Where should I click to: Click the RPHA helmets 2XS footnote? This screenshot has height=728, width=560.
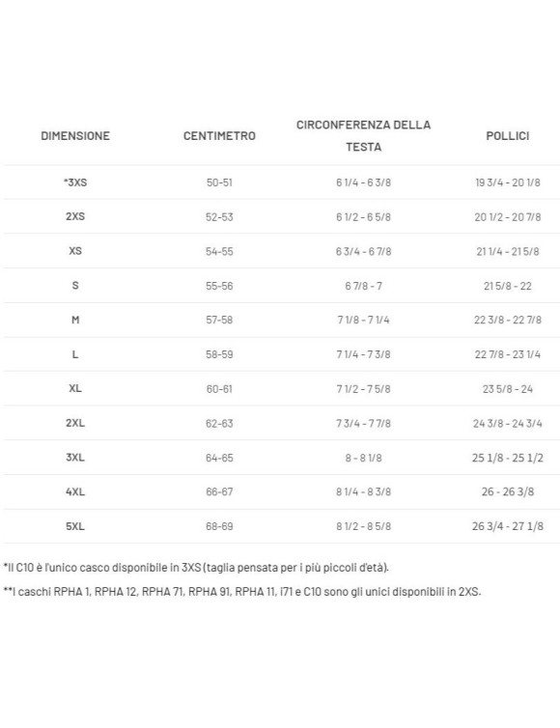[x=242, y=592]
